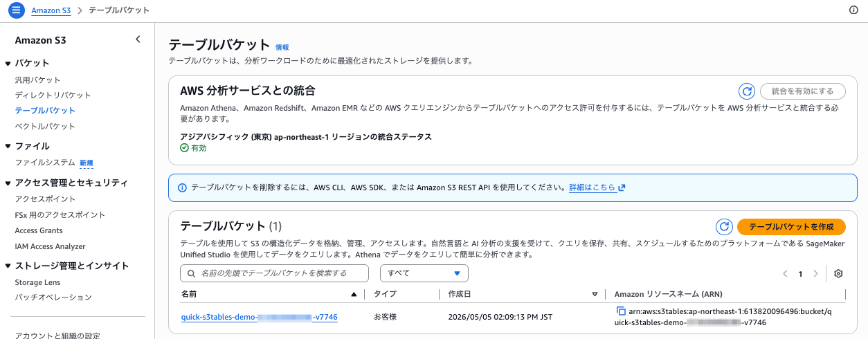
Task: Click the 有効 integration status text
Action: (x=199, y=147)
